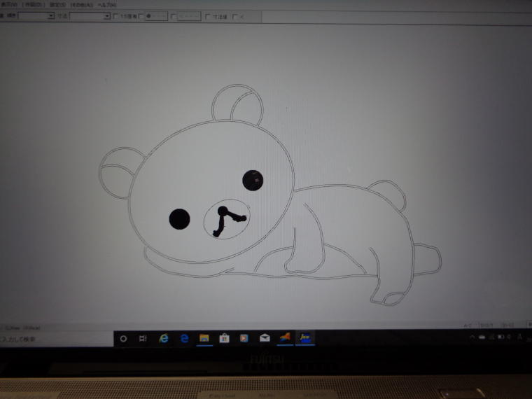The image size is (532, 399).
Task: Open Task View from the taskbar
Action: 143,338
